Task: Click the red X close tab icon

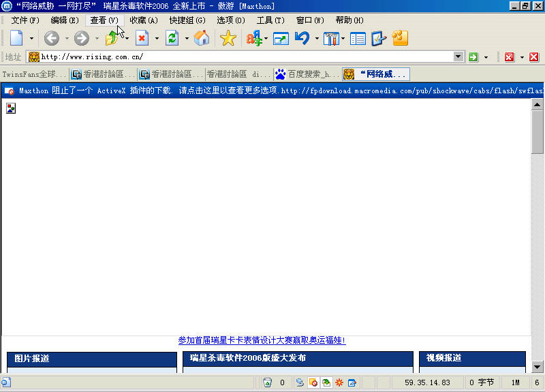Action: (x=509, y=57)
